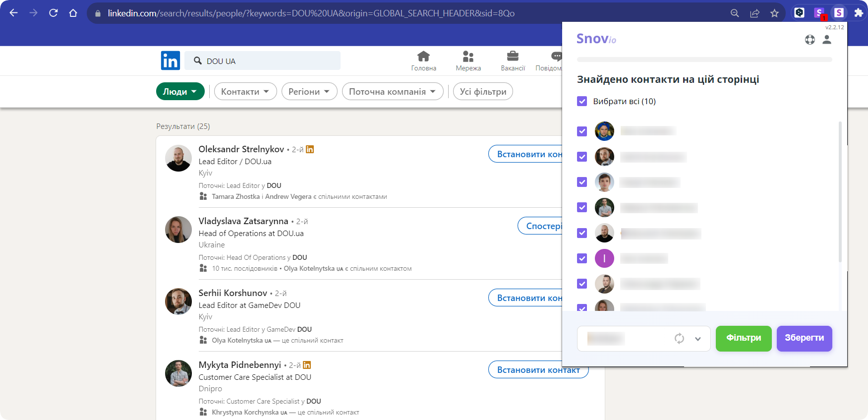Click the Snov.io contact list scrollbar
The width and height of the screenshot is (868, 420).
(840, 192)
